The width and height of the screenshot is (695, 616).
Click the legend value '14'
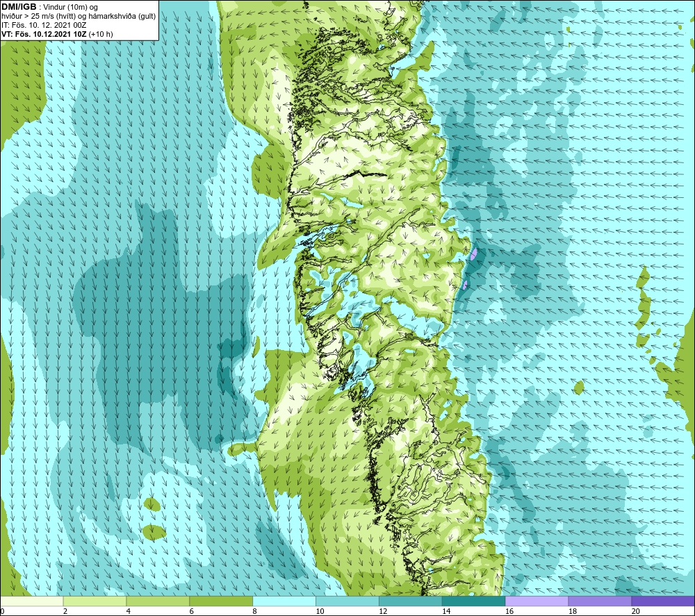[x=446, y=611]
